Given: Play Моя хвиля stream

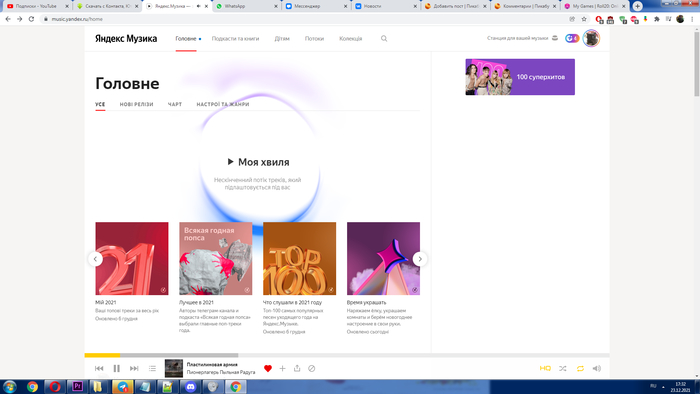Looking at the screenshot, I should tap(258, 162).
